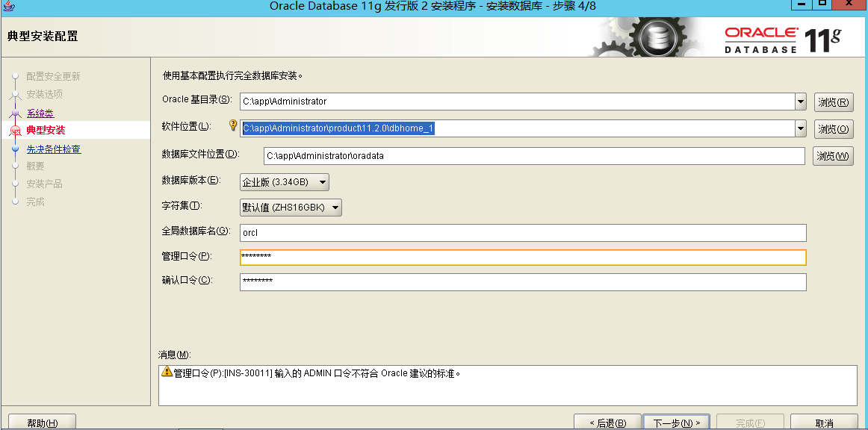The width and height of the screenshot is (868, 430).
Task: Click the 安装产品 step in the sidebar
Action: (x=44, y=184)
